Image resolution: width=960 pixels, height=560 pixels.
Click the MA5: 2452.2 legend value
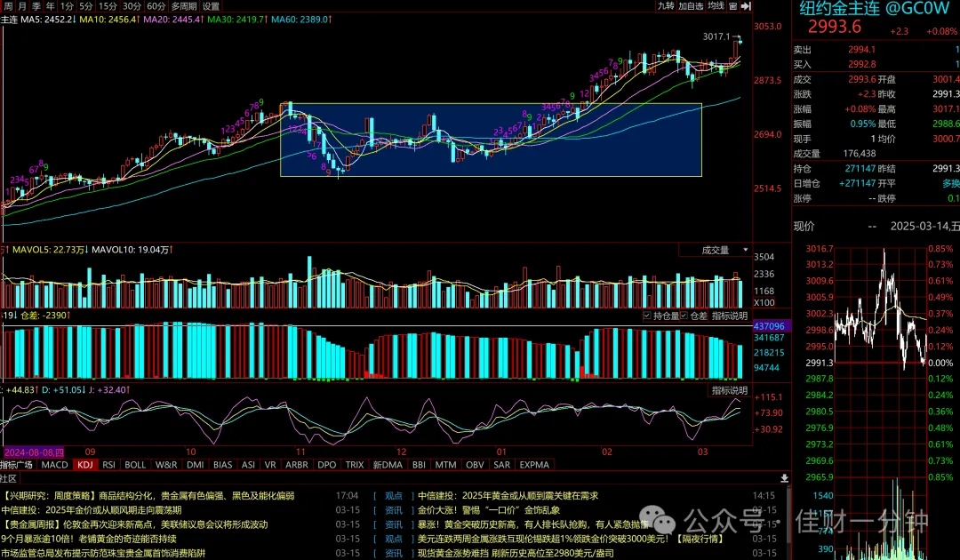point(48,20)
